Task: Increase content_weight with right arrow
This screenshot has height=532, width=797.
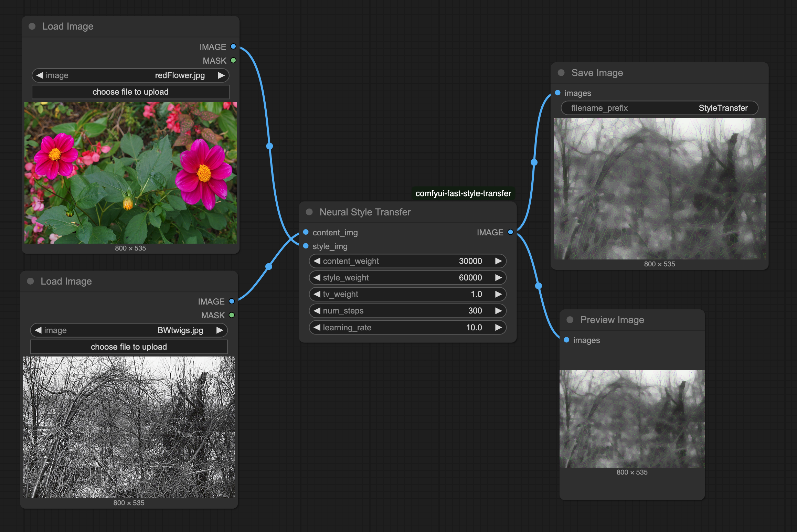Action: click(498, 261)
